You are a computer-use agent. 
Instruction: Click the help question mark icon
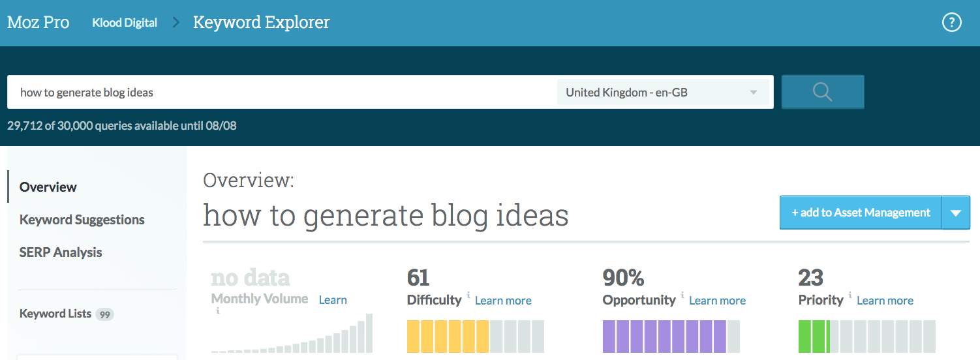pyautogui.click(x=952, y=23)
